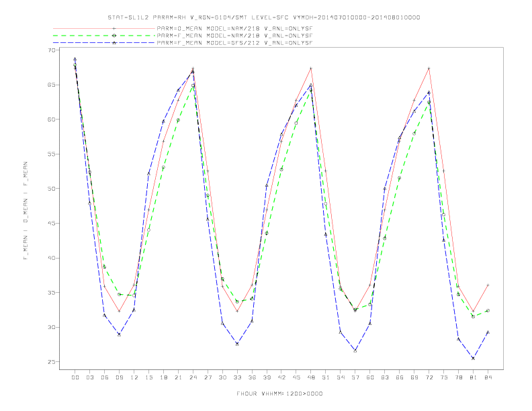
Task: Click the red solid legend line sample
Action: [x=104, y=28]
